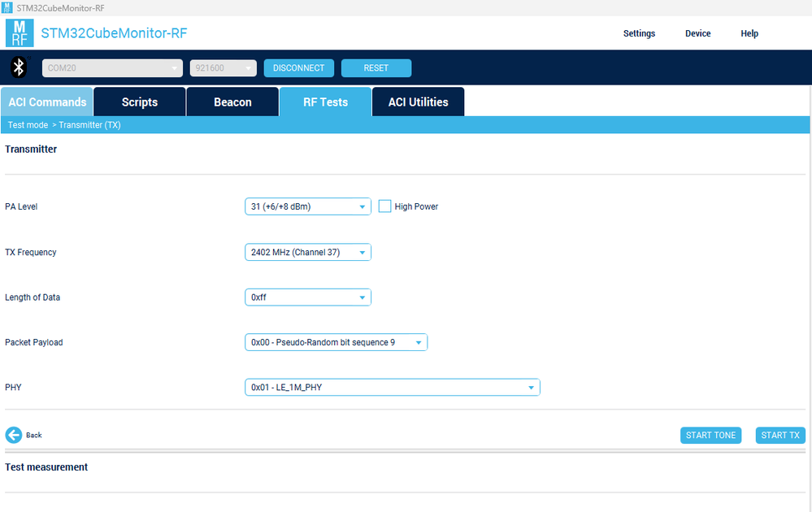Open the Beacon tab
Screen dimensions: 812x512
(x=232, y=102)
